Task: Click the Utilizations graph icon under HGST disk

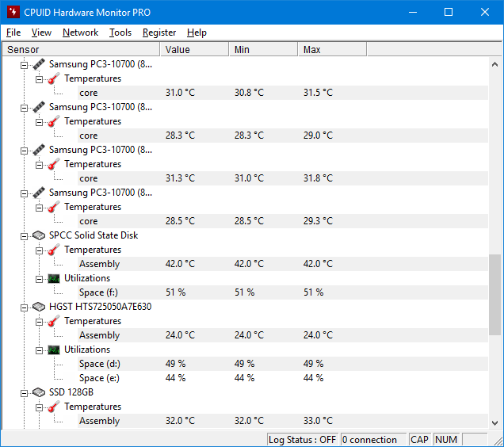Action: tap(54, 350)
